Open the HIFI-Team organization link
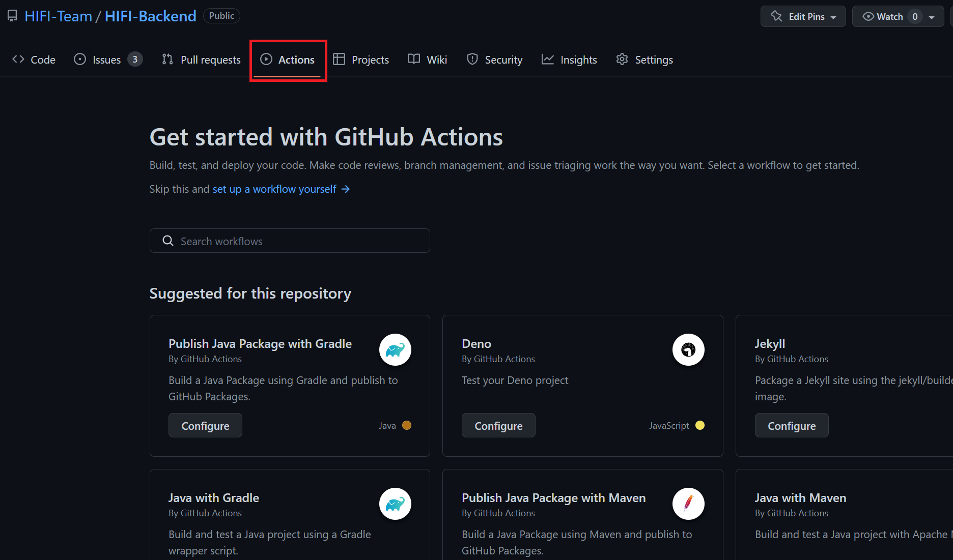This screenshot has width=953, height=560. pyautogui.click(x=58, y=16)
